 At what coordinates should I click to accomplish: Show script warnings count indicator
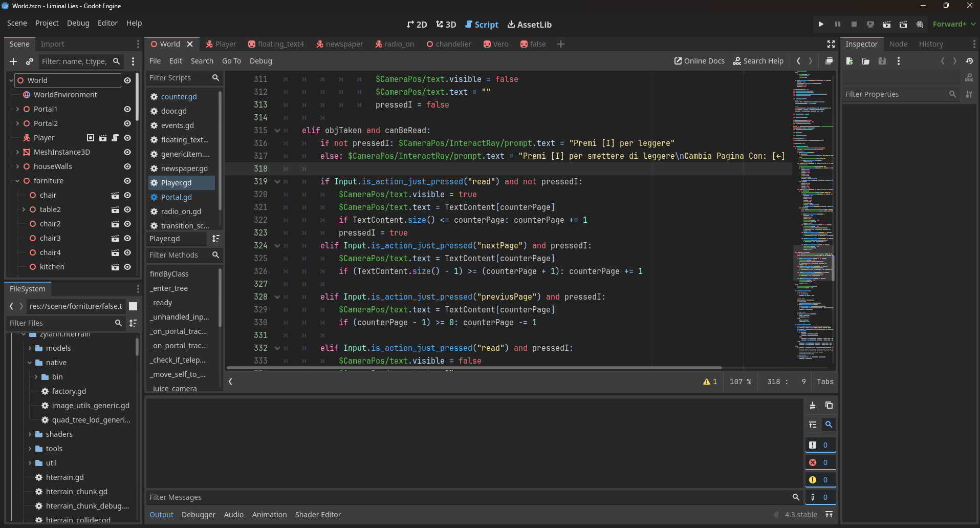tap(710, 382)
